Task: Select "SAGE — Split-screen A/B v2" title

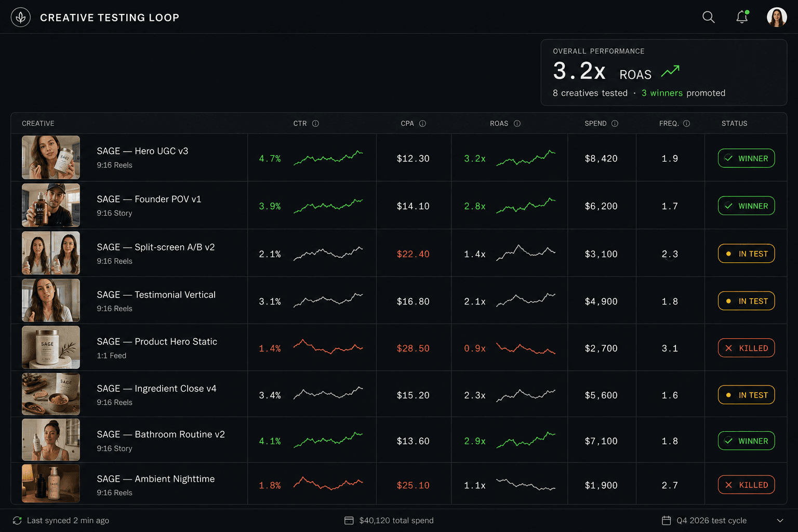Action: pos(156,247)
